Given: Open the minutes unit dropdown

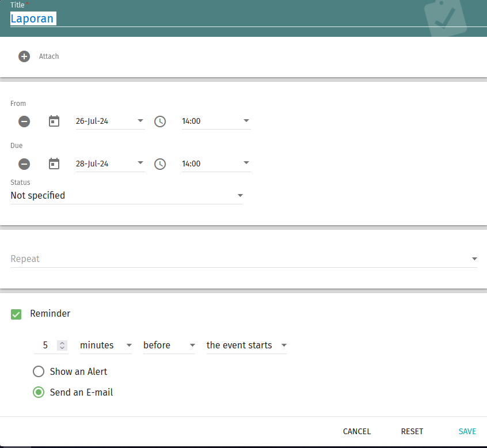Looking at the screenshot, I should (105, 346).
